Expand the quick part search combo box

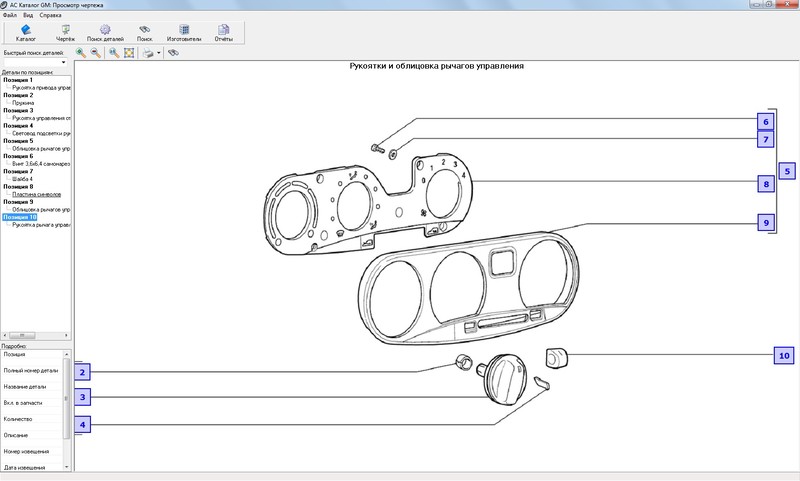tap(64, 62)
